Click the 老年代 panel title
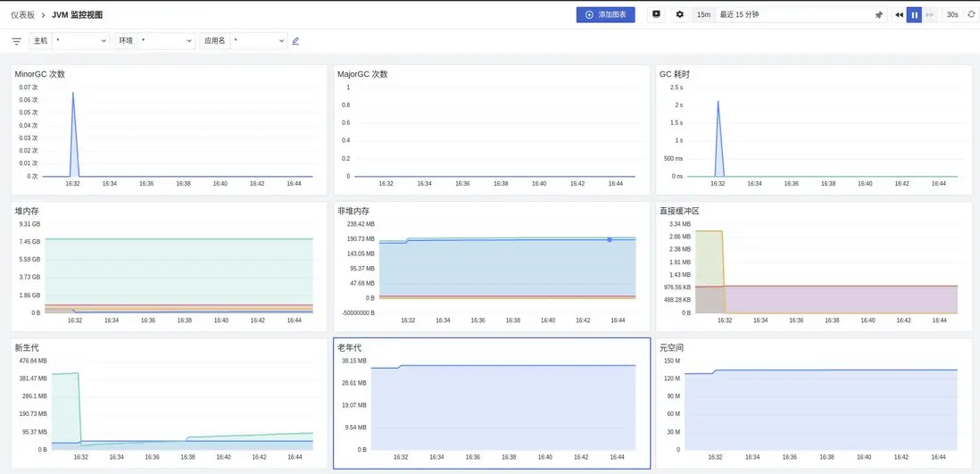 click(350, 347)
